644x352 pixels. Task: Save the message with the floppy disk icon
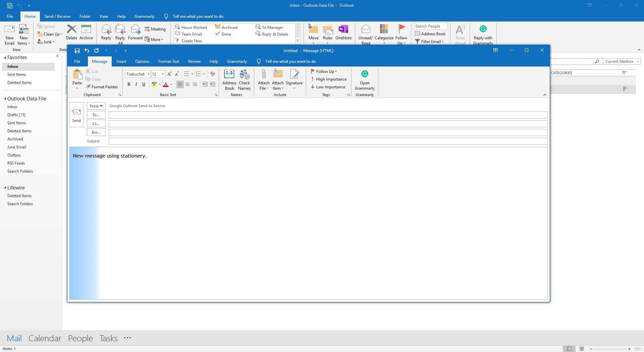coord(77,51)
